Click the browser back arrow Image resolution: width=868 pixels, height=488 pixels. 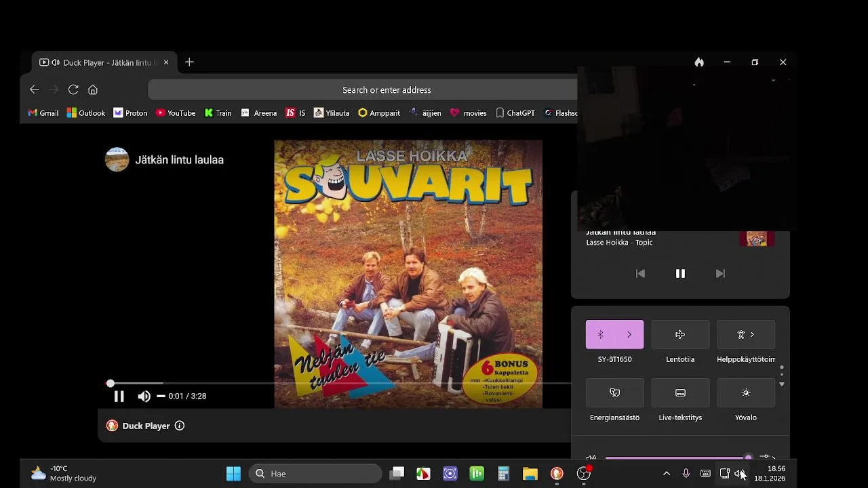point(35,89)
